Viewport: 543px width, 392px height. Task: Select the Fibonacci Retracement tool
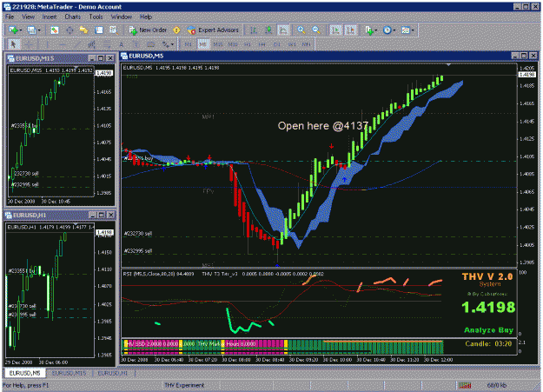(107, 44)
